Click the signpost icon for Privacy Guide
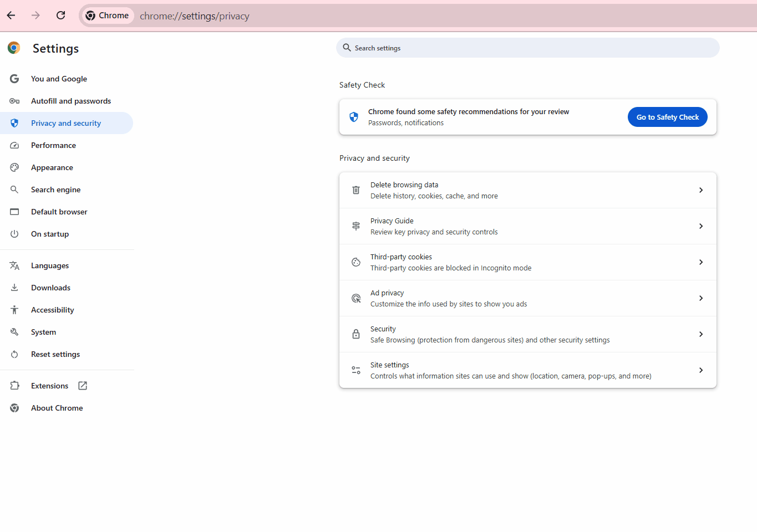The height and width of the screenshot is (532, 757). [356, 226]
